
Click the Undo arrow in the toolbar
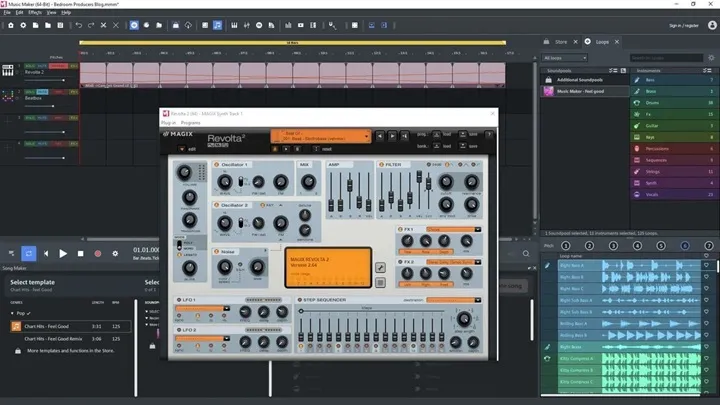(x=78, y=24)
